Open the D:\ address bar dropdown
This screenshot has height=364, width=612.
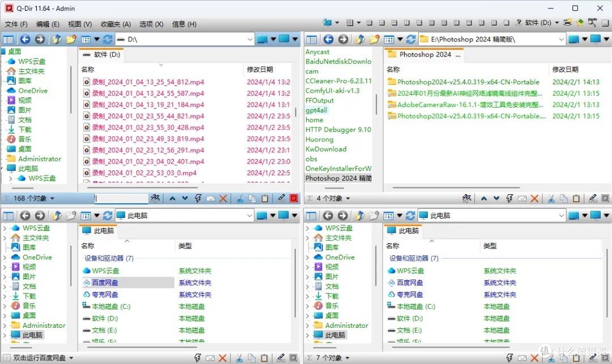(249, 39)
